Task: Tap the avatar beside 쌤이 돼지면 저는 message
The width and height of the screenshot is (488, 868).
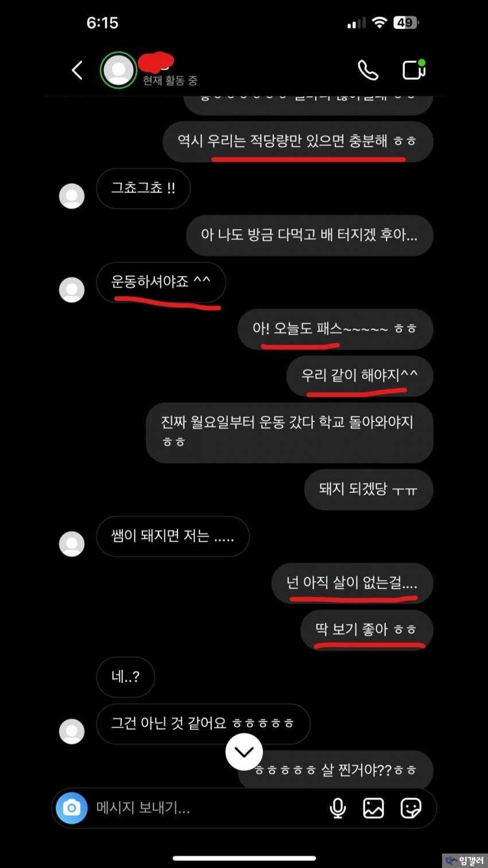Action: coord(72,543)
